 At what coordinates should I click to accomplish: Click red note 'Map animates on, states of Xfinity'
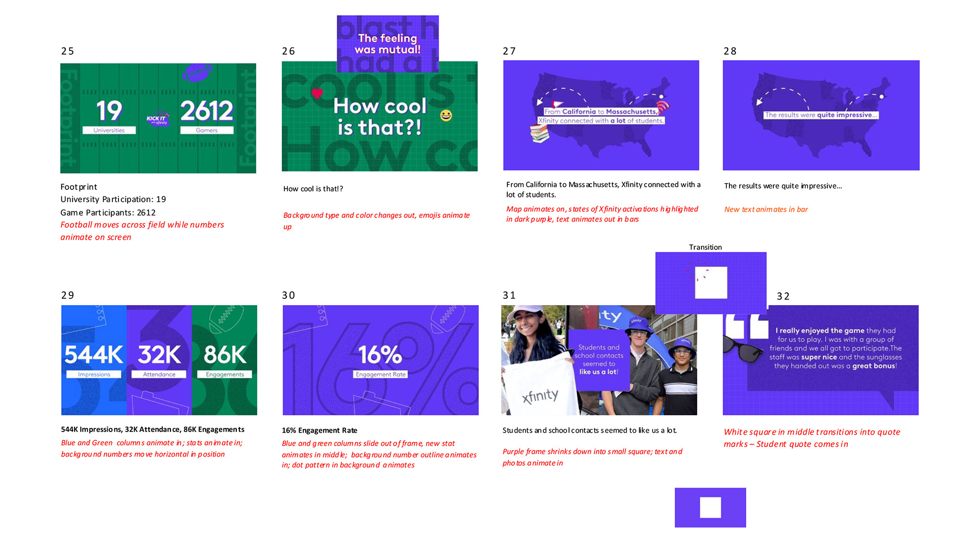[x=602, y=214]
